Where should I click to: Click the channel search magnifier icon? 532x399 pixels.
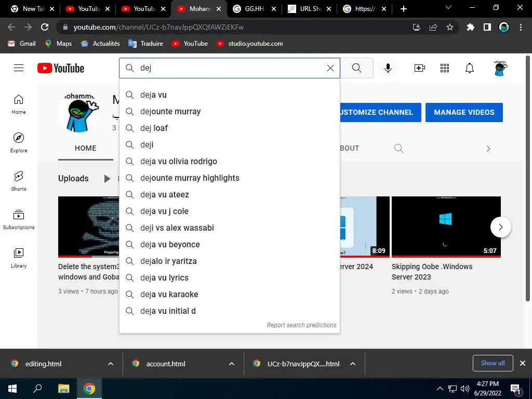(x=398, y=148)
